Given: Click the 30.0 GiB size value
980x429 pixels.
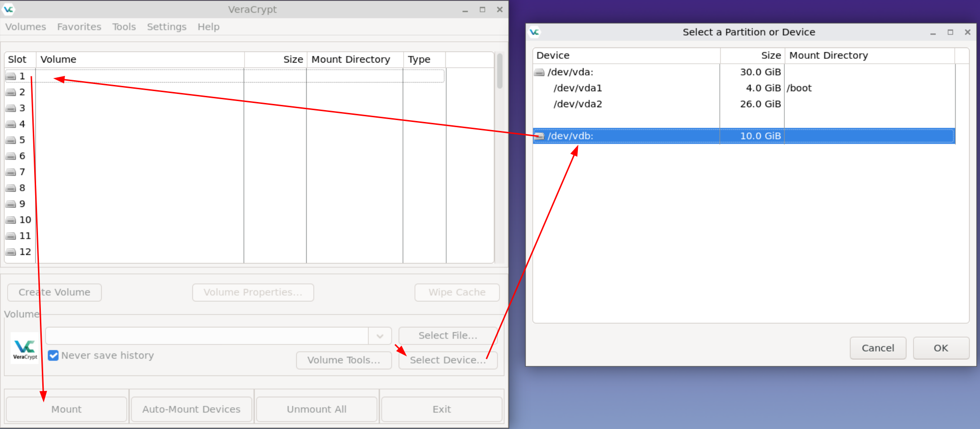Looking at the screenshot, I should (760, 72).
